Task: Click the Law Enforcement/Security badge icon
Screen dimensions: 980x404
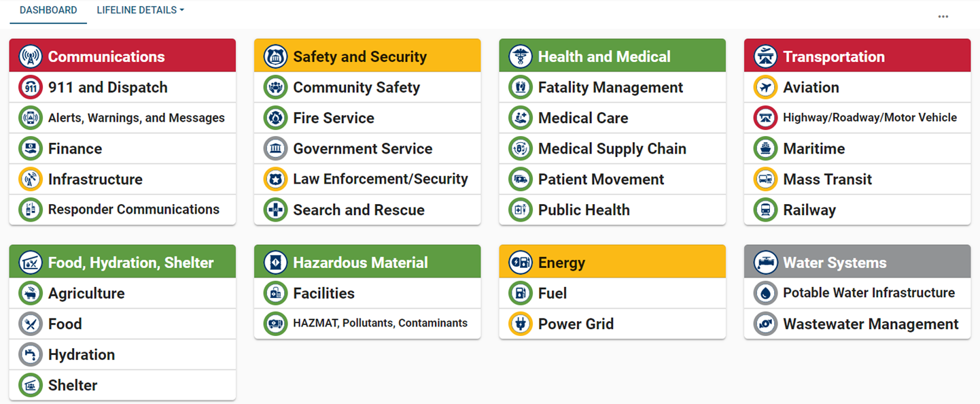Action: point(275,179)
